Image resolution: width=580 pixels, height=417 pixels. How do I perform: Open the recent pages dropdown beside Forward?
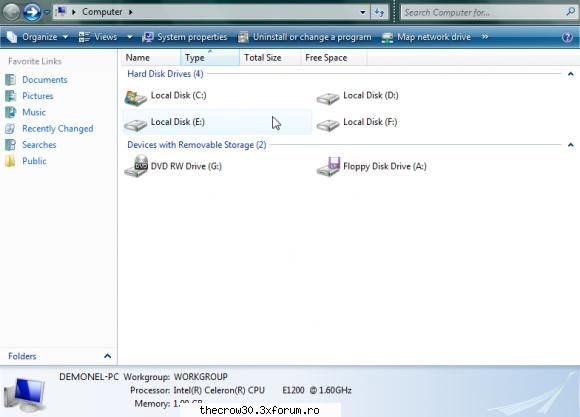pyautogui.click(x=47, y=12)
